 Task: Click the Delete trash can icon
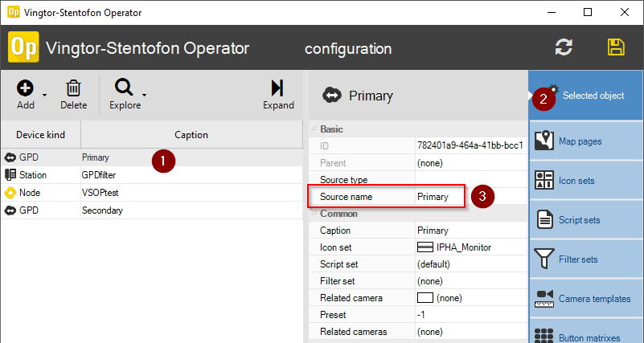pyautogui.click(x=73, y=88)
